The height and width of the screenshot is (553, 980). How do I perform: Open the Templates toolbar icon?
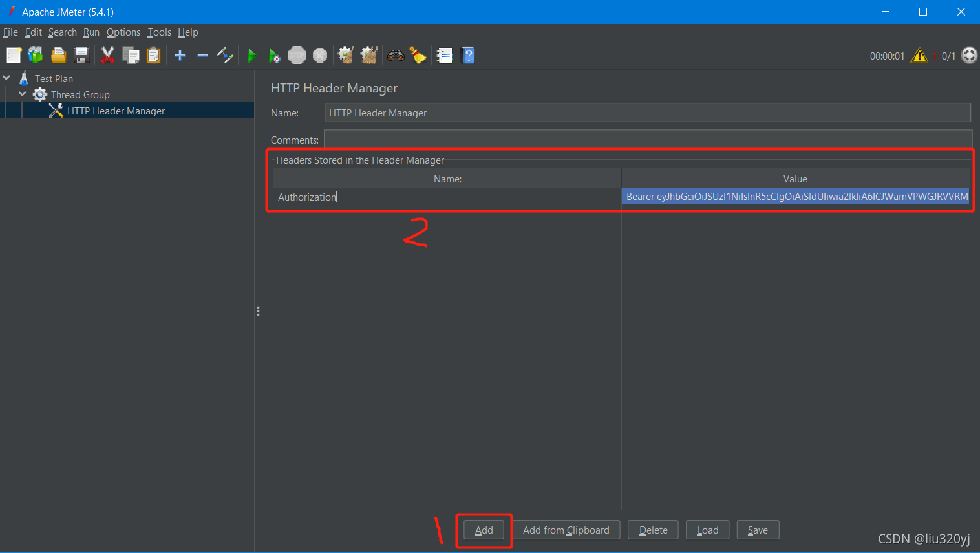click(36, 56)
